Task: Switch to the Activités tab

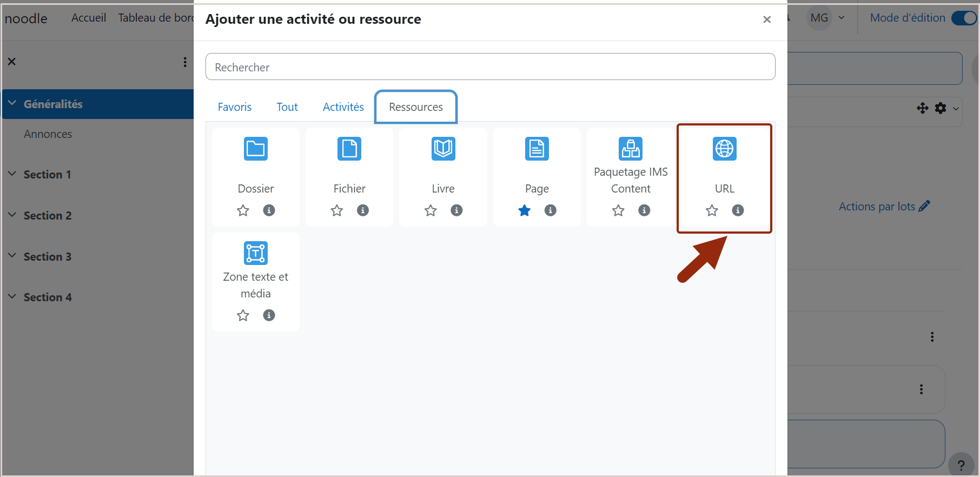Action: tap(343, 107)
